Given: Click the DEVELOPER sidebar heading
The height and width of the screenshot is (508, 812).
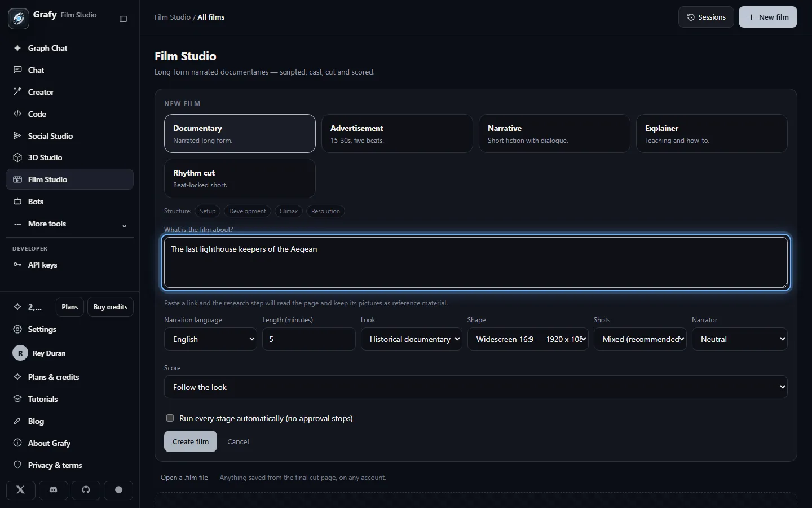Looking at the screenshot, I should (30, 248).
